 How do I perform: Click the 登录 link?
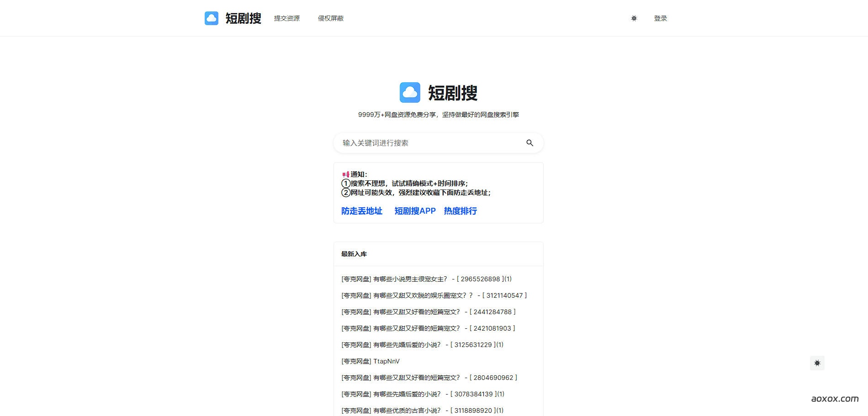pos(660,18)
